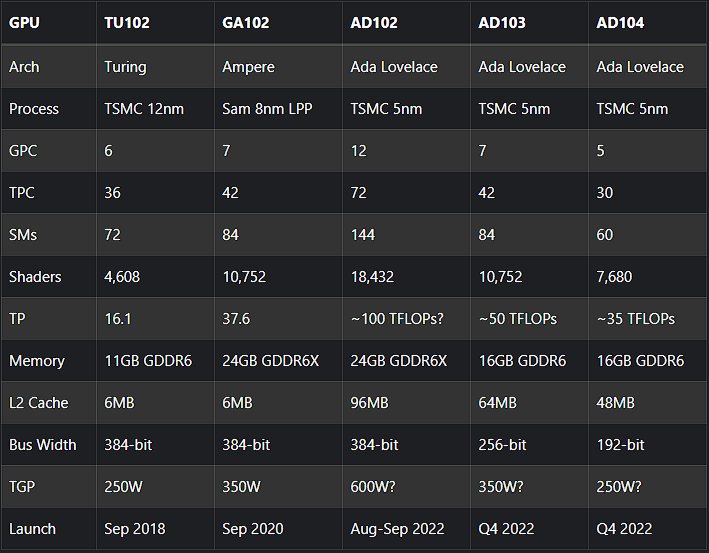709x553 pixels.
Task: Click the Turing architecture cell
Action: [125, 67]
